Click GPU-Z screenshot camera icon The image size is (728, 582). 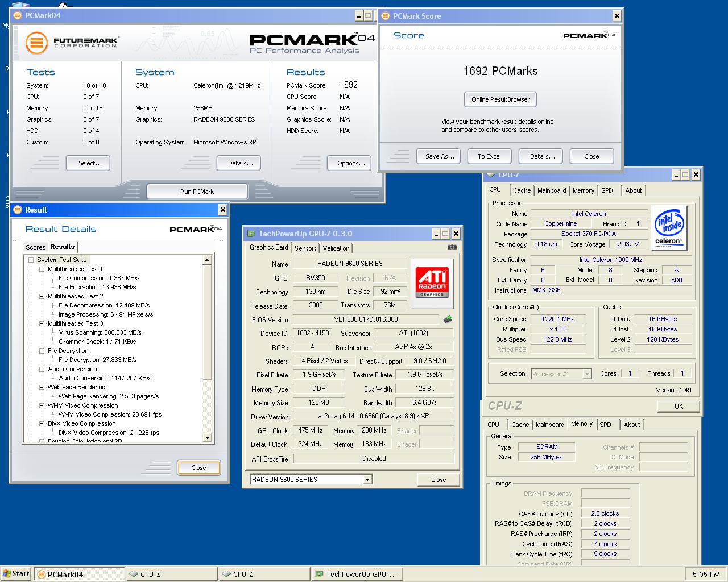[x=452, y=247]
